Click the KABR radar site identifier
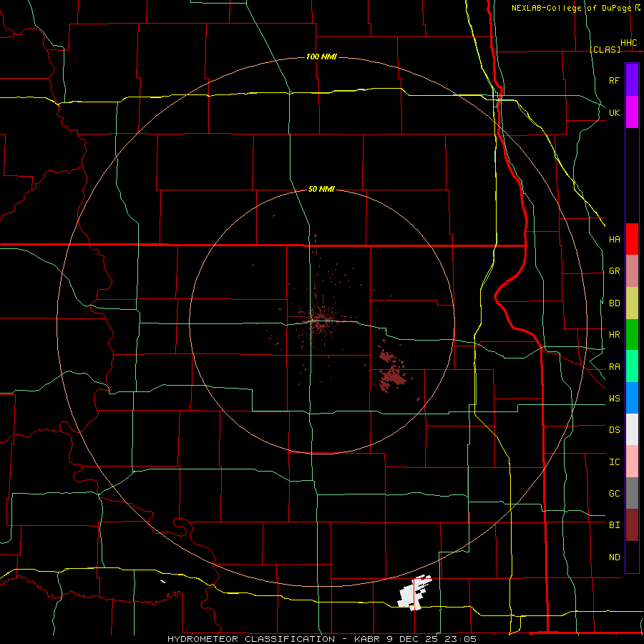Screen dimensions: 644x644 coord(368,639)
